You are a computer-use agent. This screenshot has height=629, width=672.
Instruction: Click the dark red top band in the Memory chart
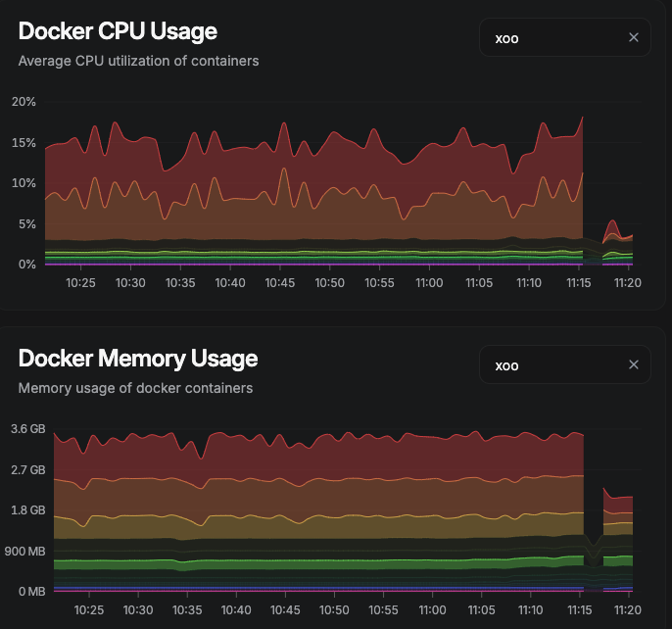294,457
